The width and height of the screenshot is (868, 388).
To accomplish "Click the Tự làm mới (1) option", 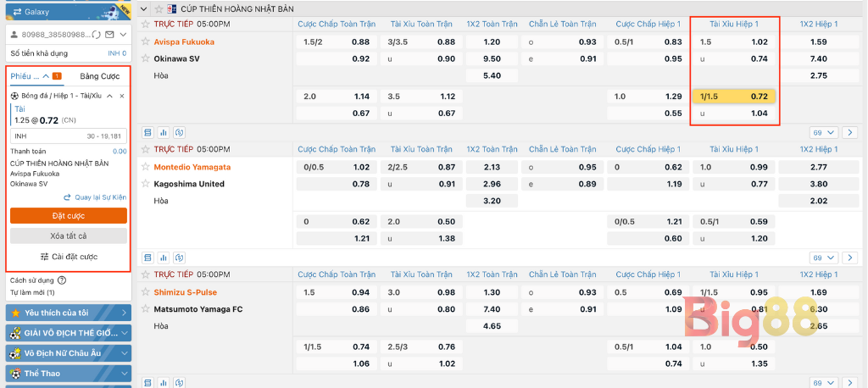I will tap(33, 292).
